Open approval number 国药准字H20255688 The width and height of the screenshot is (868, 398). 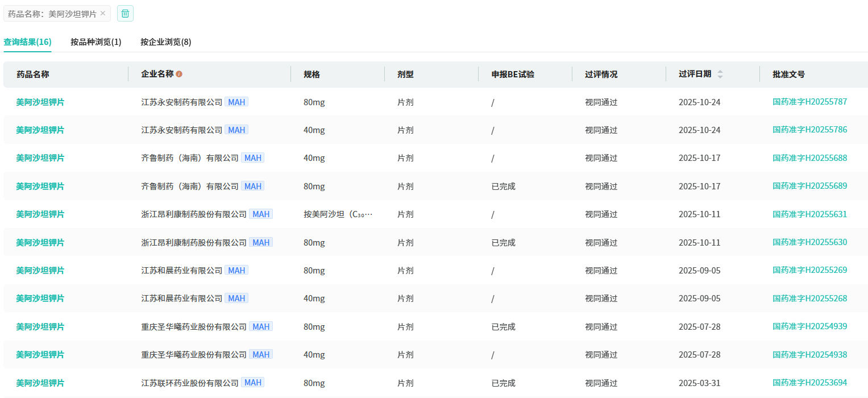tap(809, 158)
